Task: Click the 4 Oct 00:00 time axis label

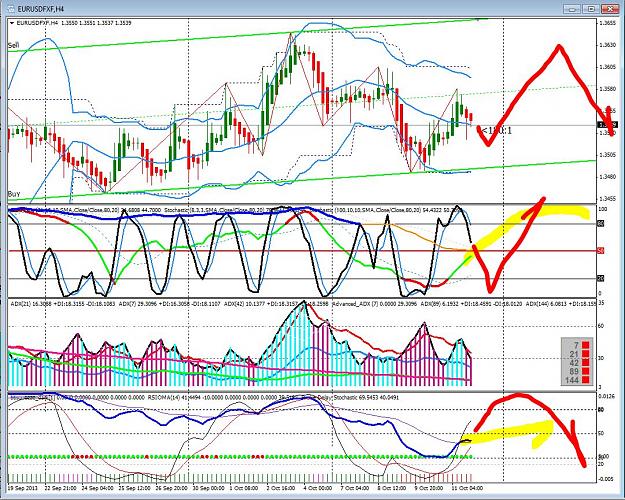Action: 317,488
